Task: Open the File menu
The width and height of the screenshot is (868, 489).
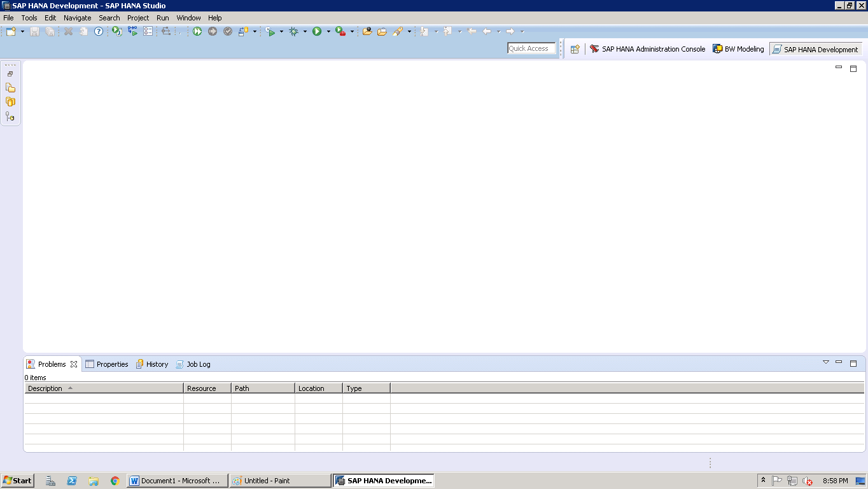Action: click(x=8, y=18)
